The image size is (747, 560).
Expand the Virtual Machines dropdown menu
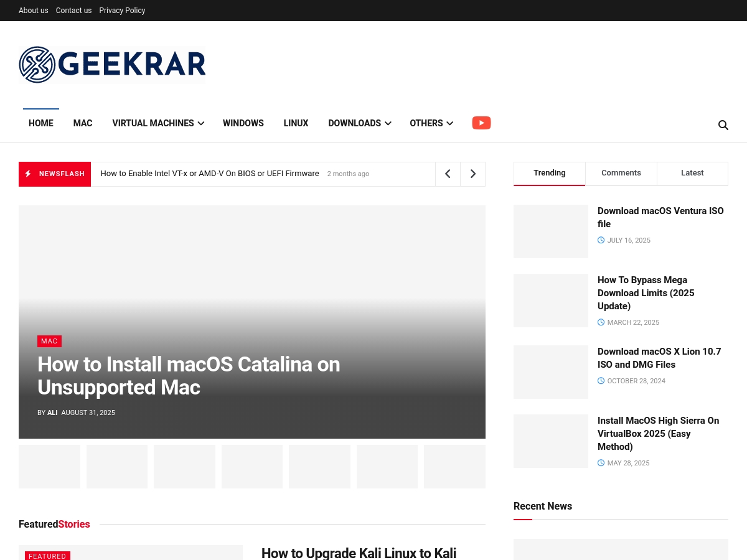pos(158,123)
